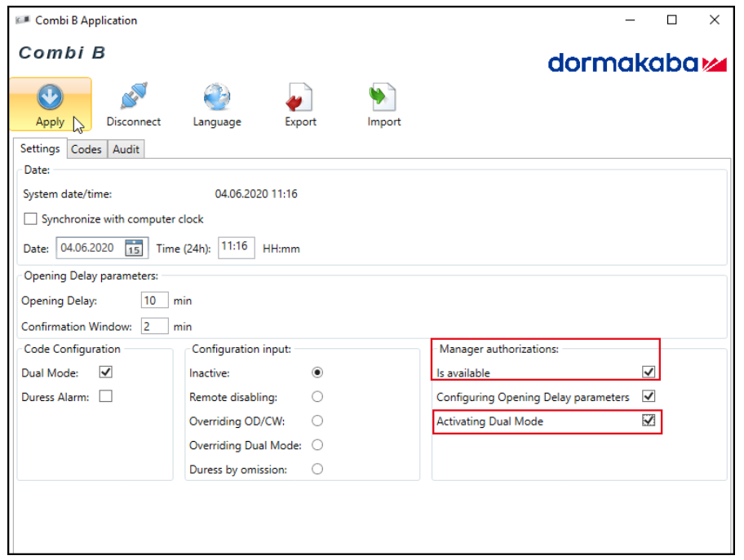Click the Export file icon
The height and width of the screenshot is (560, 744).
pyautogui.click(x=299, y=98)
